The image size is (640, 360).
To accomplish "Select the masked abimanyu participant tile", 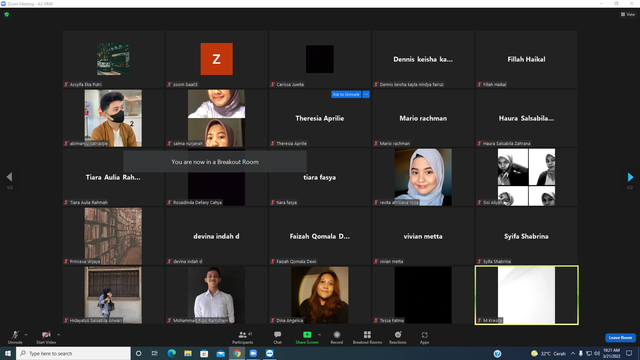I will (113, 118).
